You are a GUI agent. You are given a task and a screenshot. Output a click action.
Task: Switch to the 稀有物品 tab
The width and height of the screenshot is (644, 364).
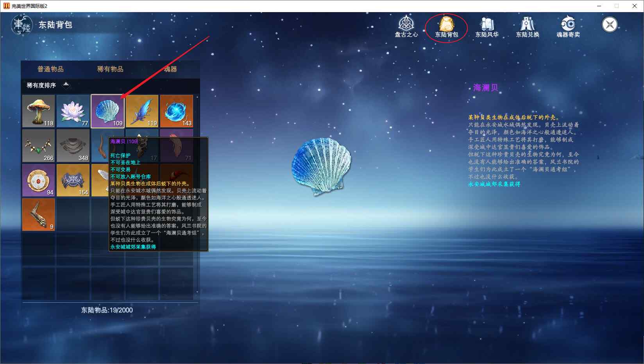point(110,69)
